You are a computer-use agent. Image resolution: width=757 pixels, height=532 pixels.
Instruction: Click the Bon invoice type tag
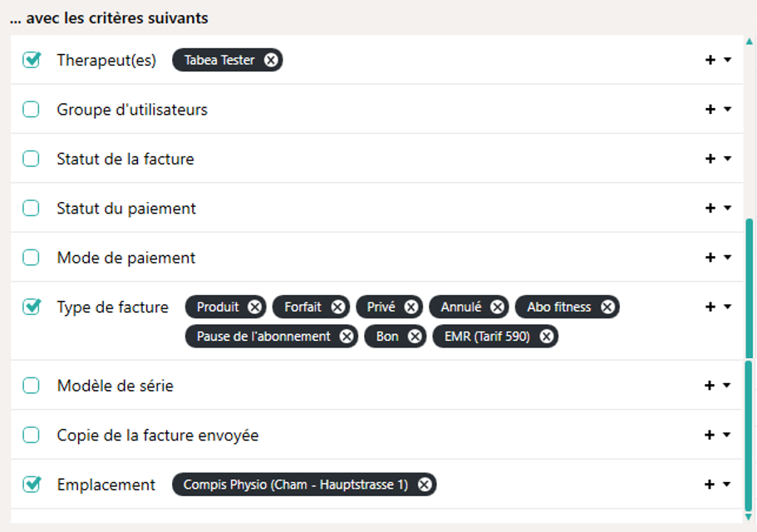[x=386, y=337]
